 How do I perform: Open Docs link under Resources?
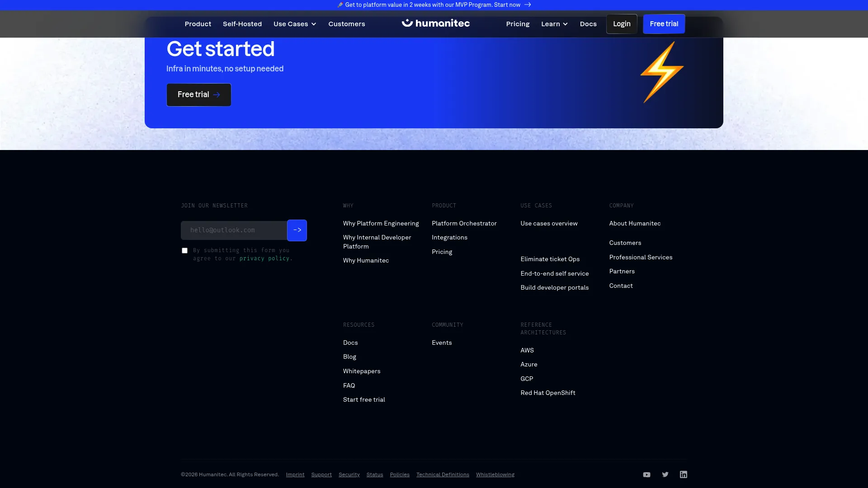(350, 343)
